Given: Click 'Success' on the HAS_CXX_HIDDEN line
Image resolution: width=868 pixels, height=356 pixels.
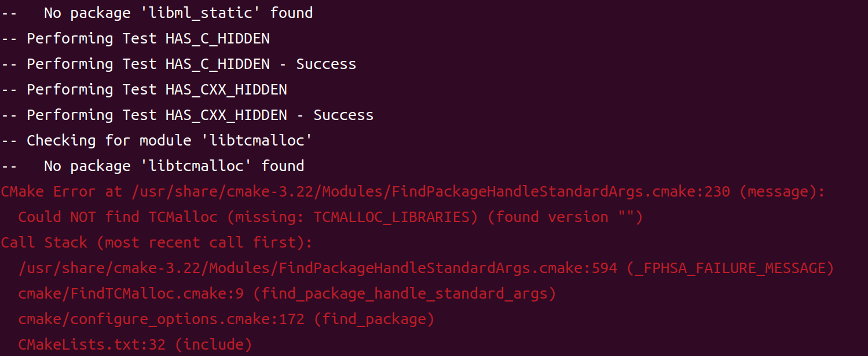Looking at the screenshot, I should point(343,115).
